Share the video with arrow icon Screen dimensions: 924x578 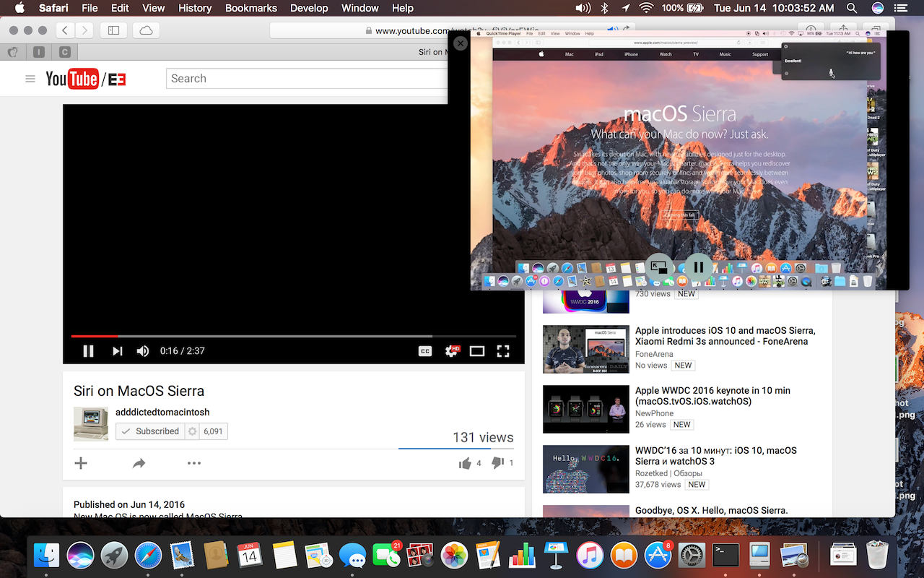(139, 463)
